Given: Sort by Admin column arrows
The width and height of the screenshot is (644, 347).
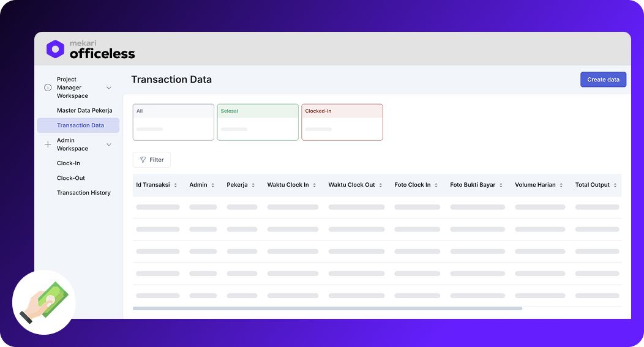Looking at the screenshot, I should (x=213, y=185).
